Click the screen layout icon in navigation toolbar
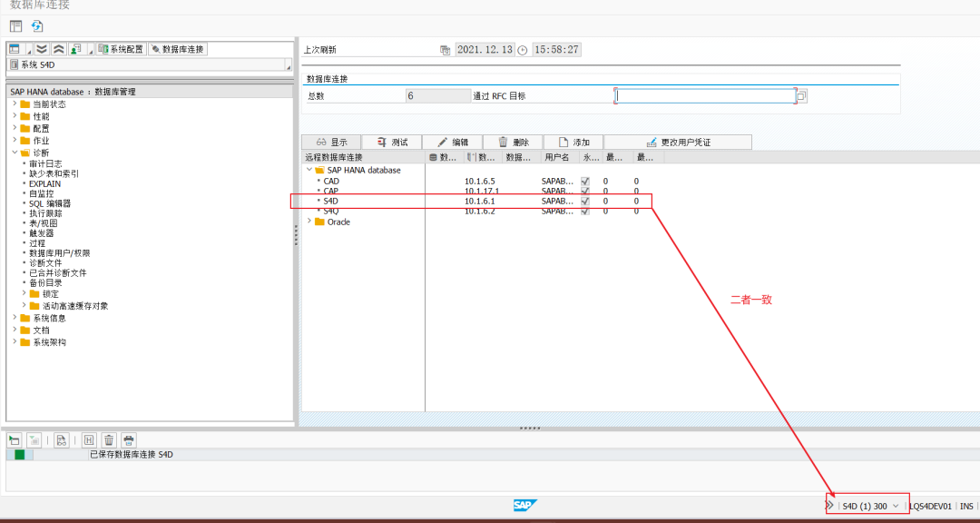980x523 pixels. (x=14, y=49)
